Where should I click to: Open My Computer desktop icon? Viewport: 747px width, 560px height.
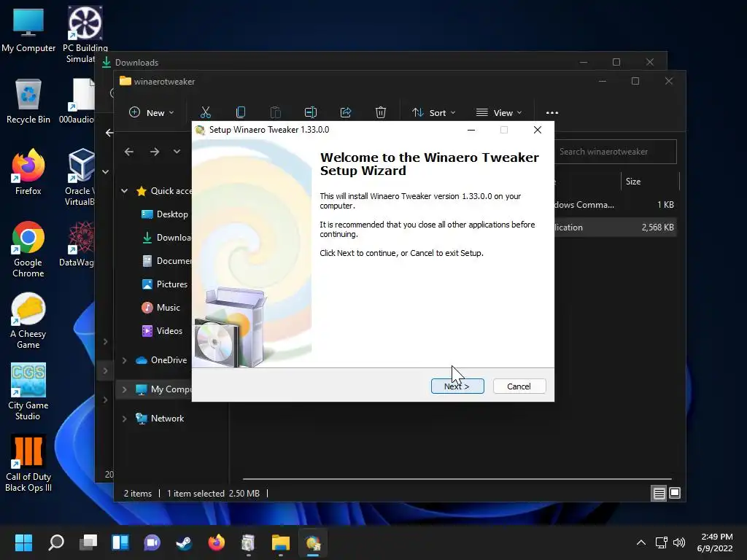click(28, 30)
